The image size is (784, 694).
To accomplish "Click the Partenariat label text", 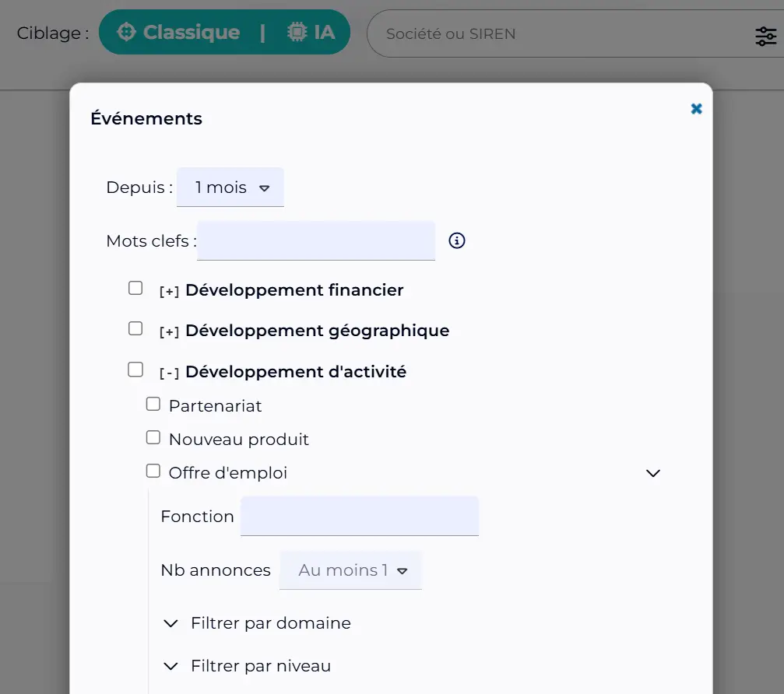I will [216, 405].
